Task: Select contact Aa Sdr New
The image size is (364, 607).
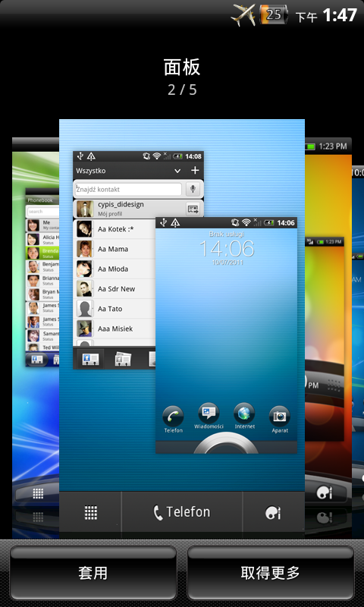Action: pyautogui.click(x=114, y=289)
